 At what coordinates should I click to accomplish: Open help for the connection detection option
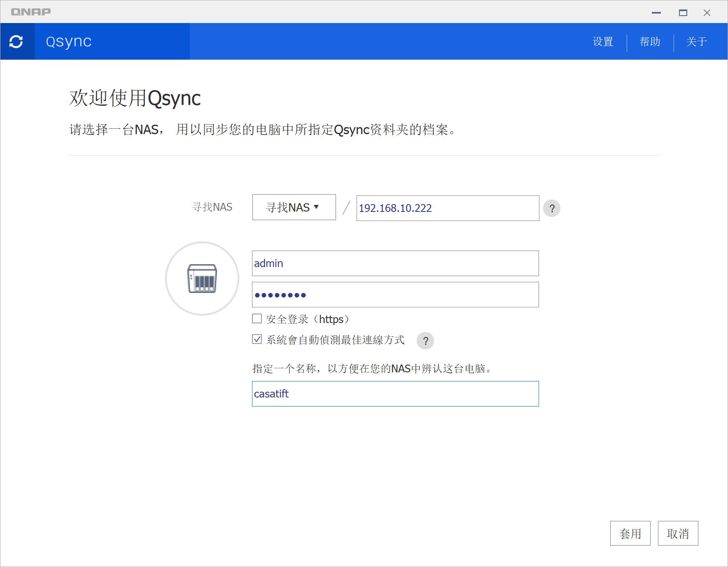click(425, 341)
